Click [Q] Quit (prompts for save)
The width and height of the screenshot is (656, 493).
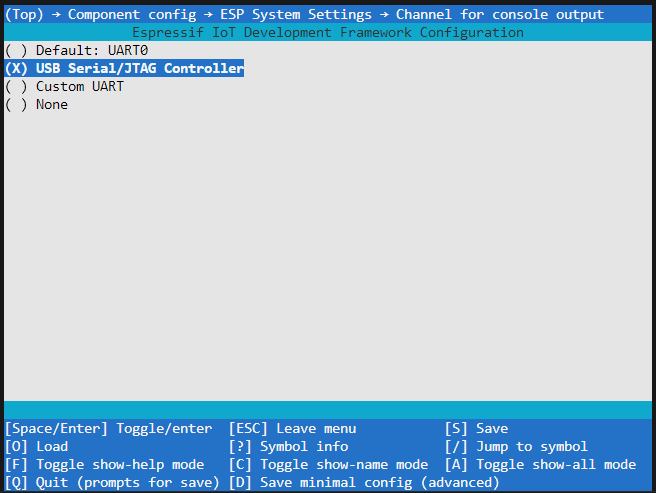112,483
